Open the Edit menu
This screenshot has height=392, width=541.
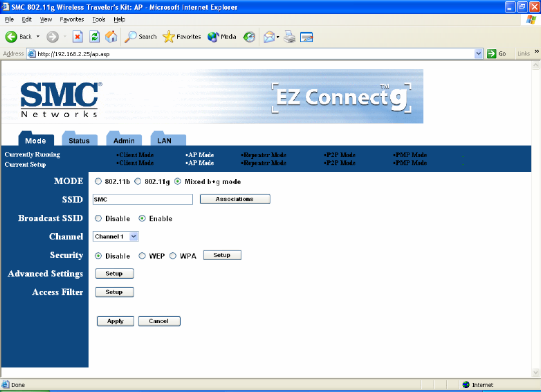[x=26, y=19]
